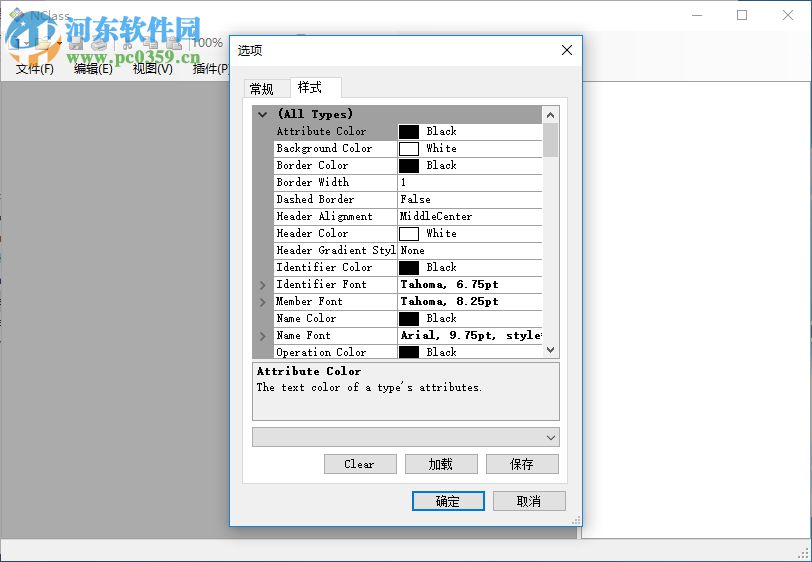The width and height of the screenshot is (812, 562).
Task: Open the style combo box below the description
Action: (405, 437)
